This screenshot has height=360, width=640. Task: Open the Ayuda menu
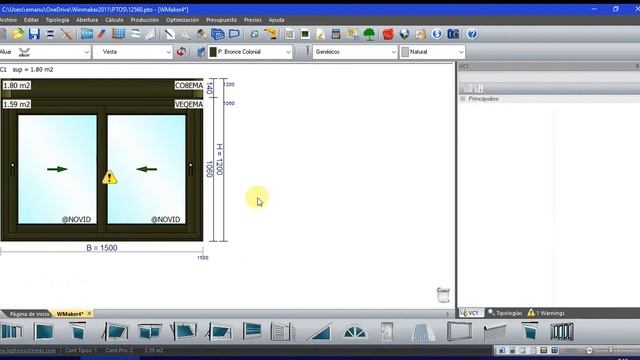pyautogui.click(x=276, y=20)
